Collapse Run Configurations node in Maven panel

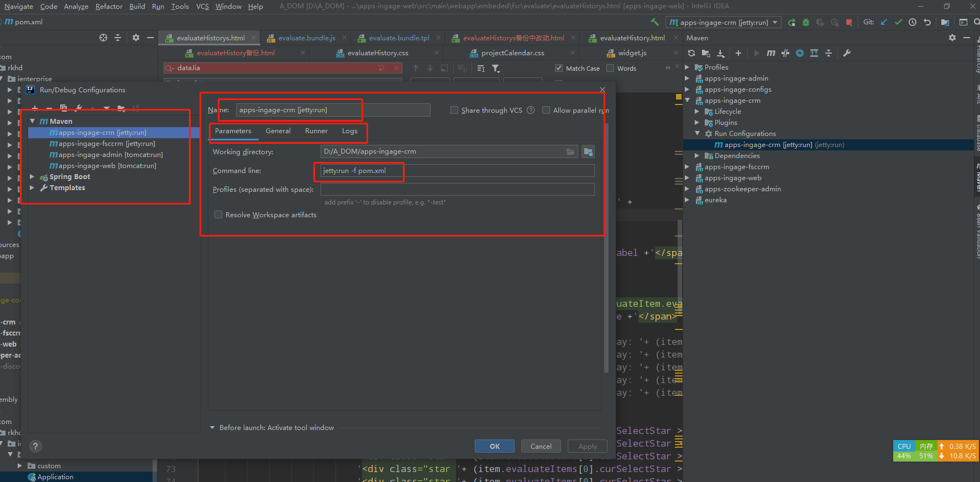click(x=697, y=134)
